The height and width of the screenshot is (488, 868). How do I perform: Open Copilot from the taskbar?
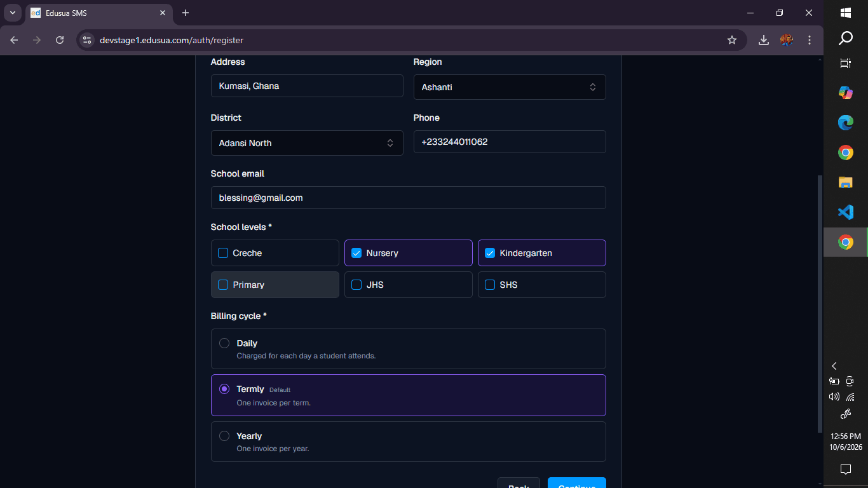point(846,93)
